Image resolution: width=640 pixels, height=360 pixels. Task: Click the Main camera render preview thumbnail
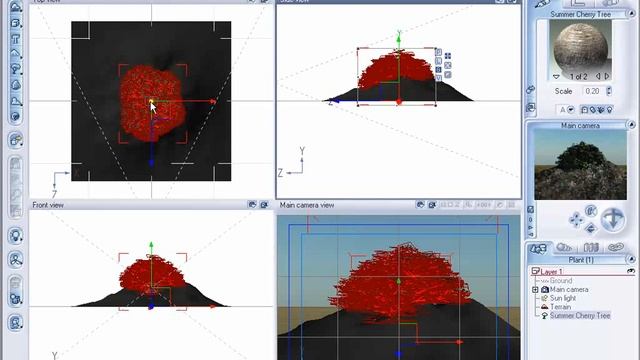point(580,165)
